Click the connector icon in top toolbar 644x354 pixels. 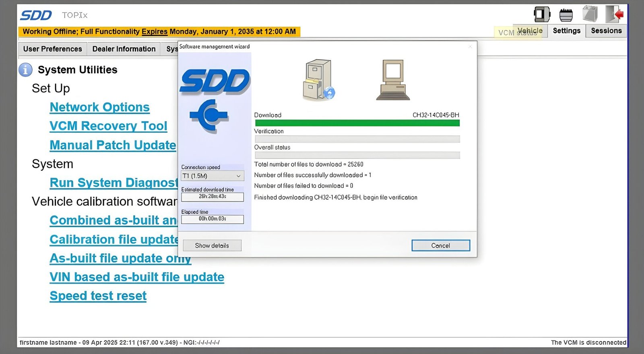(566, 15)
